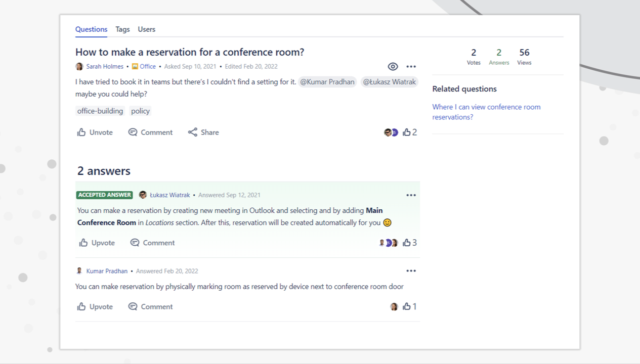
Task: Click the 2 Votes counter
Action: [474, 57]
